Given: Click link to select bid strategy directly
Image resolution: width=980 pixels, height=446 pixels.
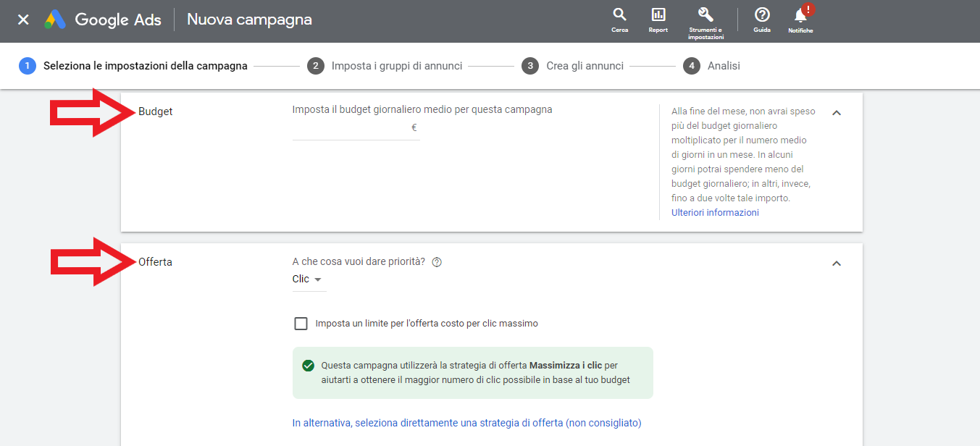Looking at the screenshot, I should click(x=466, y=423).
